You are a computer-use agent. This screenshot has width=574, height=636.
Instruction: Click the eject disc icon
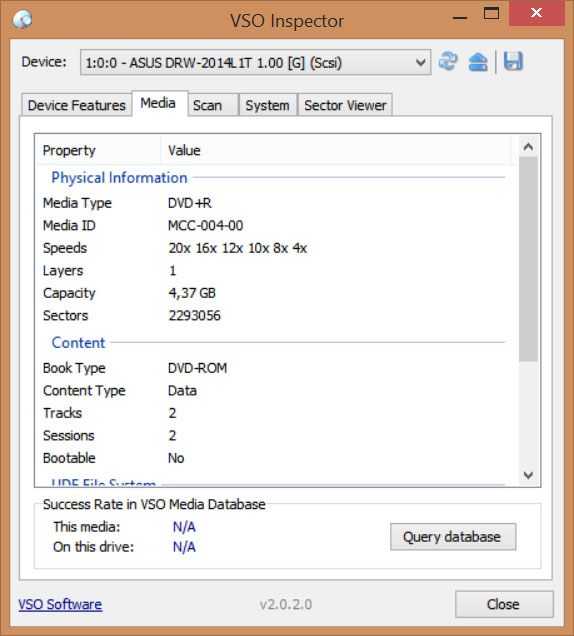[478, 62]
